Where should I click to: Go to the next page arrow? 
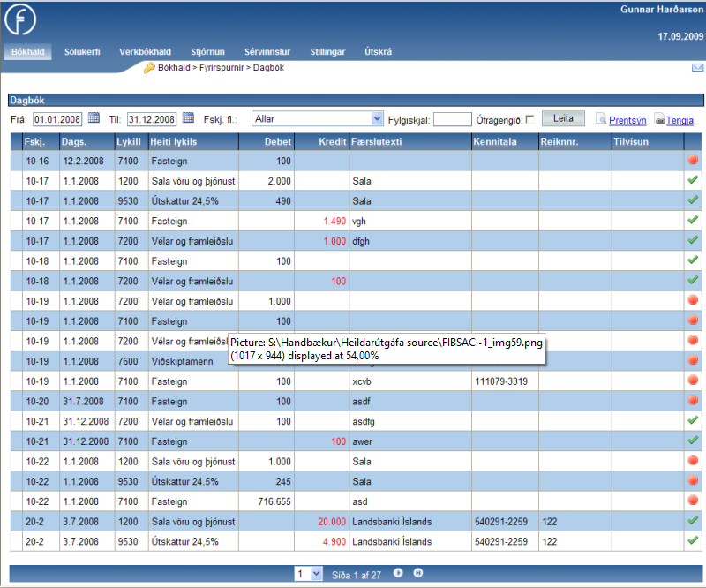[399, 573]
